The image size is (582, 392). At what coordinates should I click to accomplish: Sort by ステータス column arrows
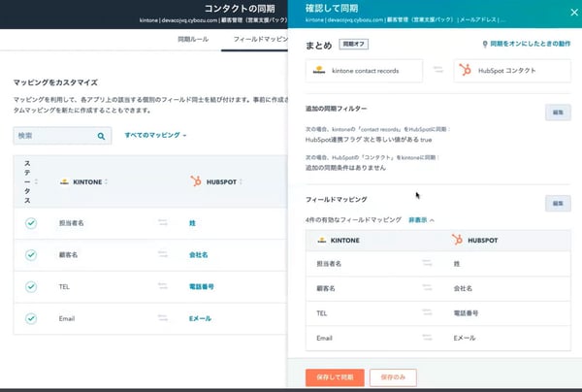tap(36, 181)
